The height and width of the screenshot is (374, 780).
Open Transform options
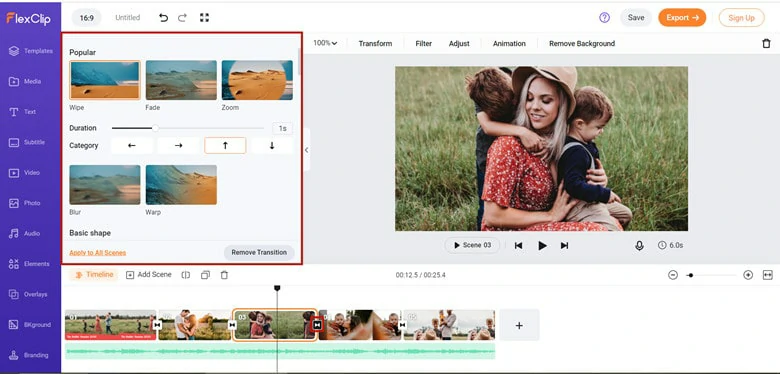375,44
